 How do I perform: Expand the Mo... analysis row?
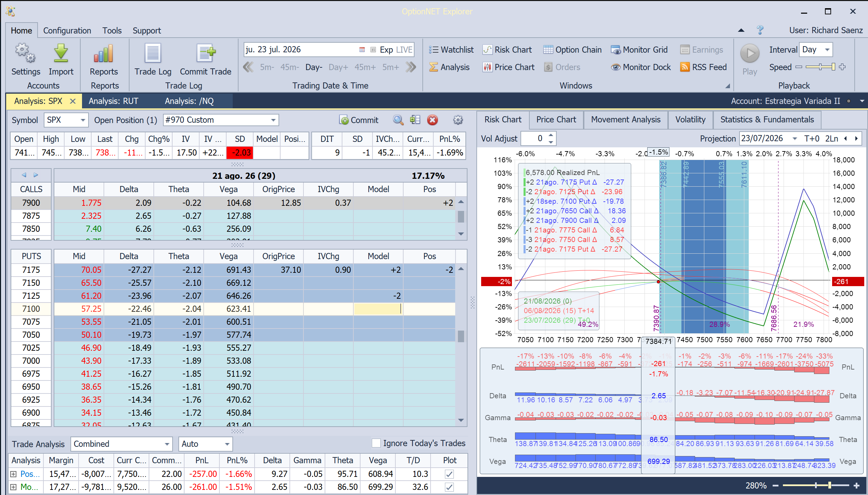(13, 487)
